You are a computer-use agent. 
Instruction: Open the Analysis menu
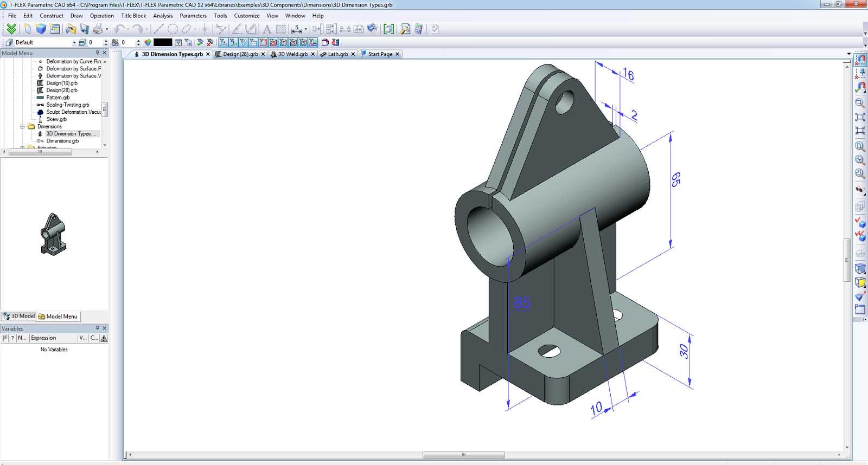(163, 16)
